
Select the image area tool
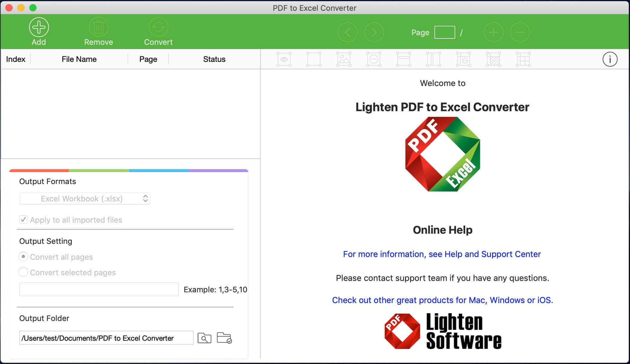pyautogui.click(x=344, y=59)
